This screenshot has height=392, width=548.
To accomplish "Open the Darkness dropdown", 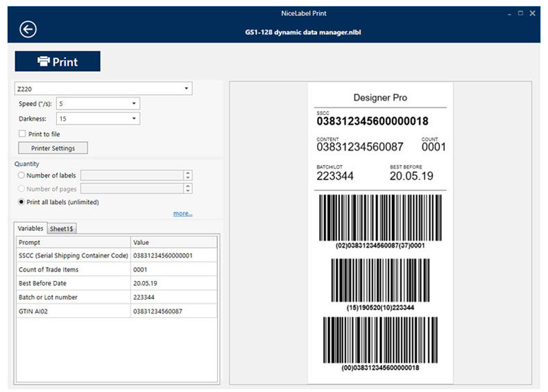I will pyautogui.click(x=98, y=119).
